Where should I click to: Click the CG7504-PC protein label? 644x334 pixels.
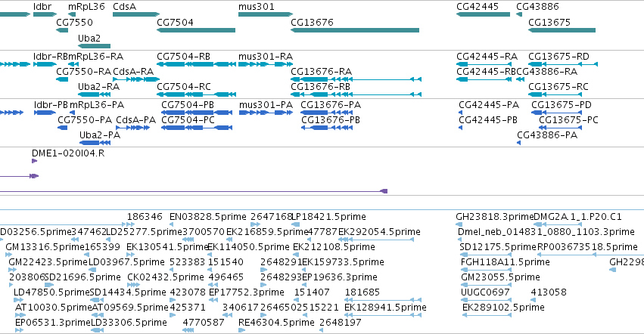pos(188,120)
